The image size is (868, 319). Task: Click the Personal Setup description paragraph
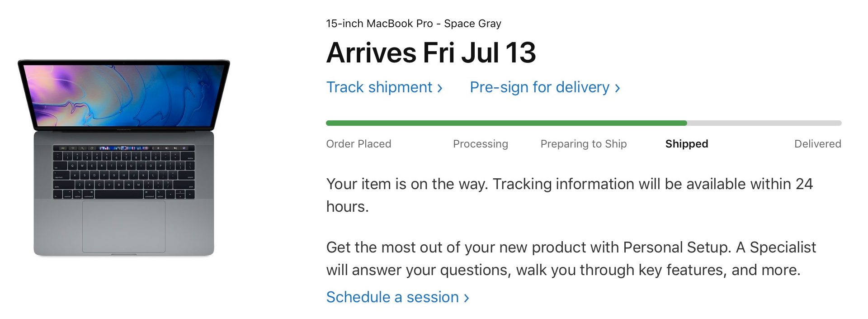click(x=571, y=258)
